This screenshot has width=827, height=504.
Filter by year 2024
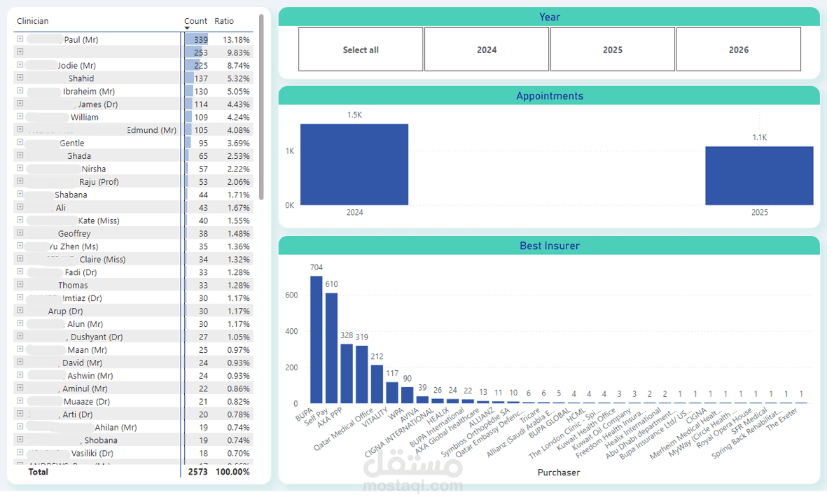pyautogui.click(x=486, y=50)
